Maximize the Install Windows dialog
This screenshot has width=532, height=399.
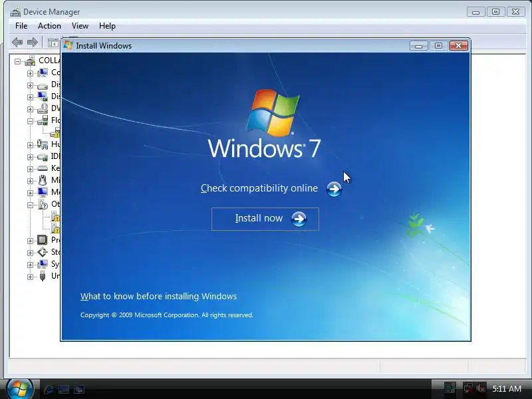click(x=438, y=45)
